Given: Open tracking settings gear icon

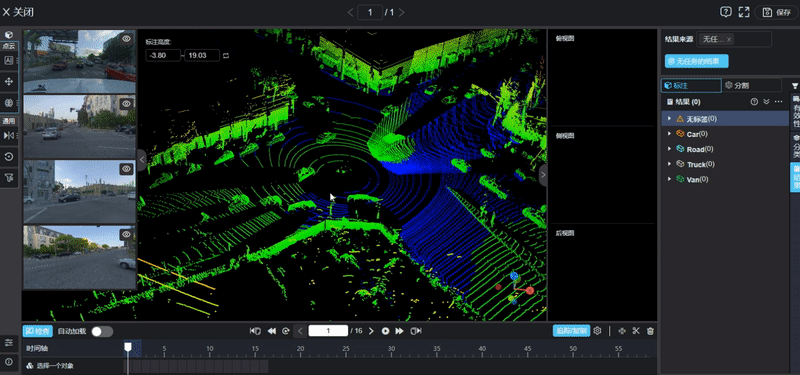Looking at the screenshot, I should point(597,331).
